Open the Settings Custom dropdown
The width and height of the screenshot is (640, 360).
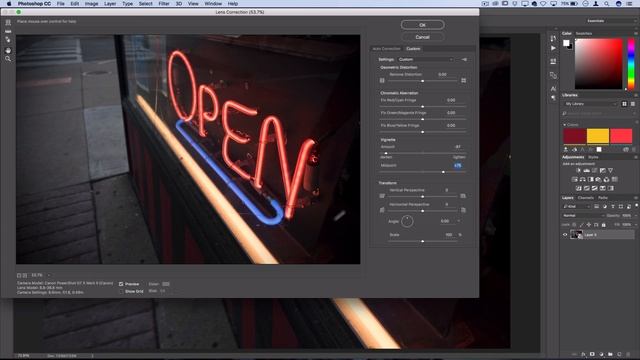pos(426,60)
